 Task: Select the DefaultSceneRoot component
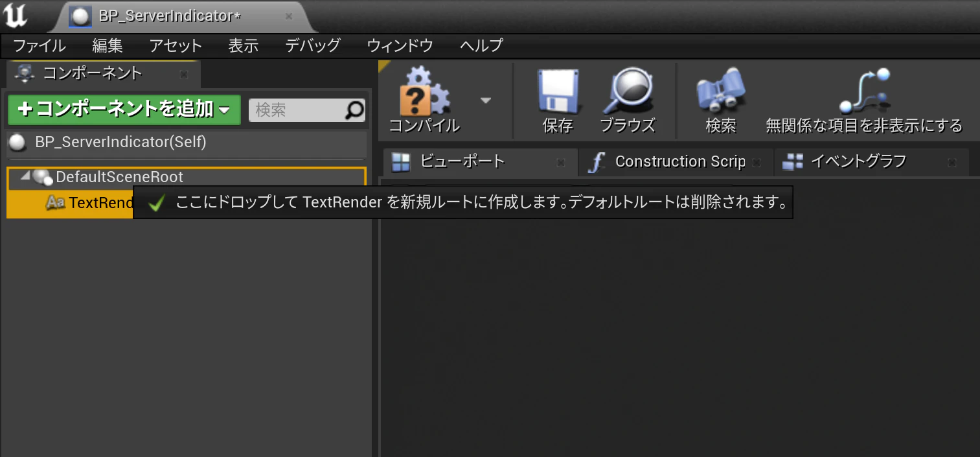point(187,178)
